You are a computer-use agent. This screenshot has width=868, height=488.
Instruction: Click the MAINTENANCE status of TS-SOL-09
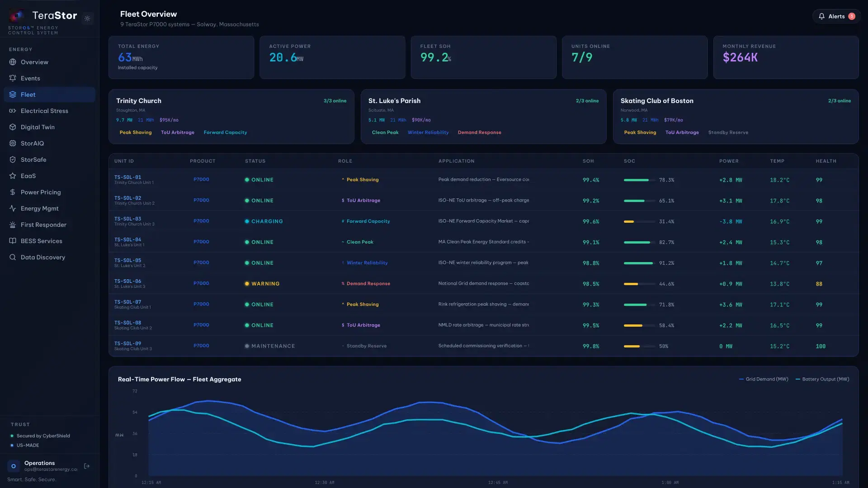pos(270,346)
